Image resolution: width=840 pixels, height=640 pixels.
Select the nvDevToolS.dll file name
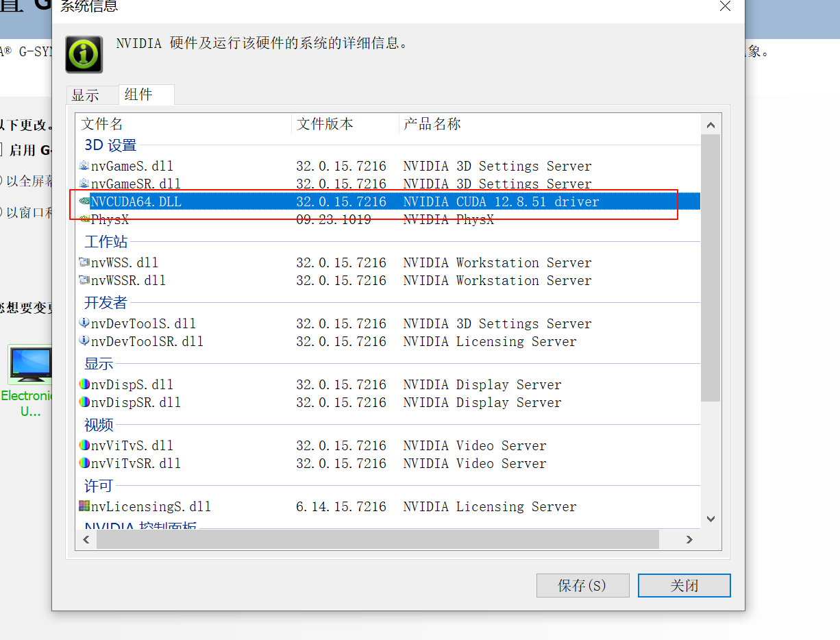pos(144,323)
